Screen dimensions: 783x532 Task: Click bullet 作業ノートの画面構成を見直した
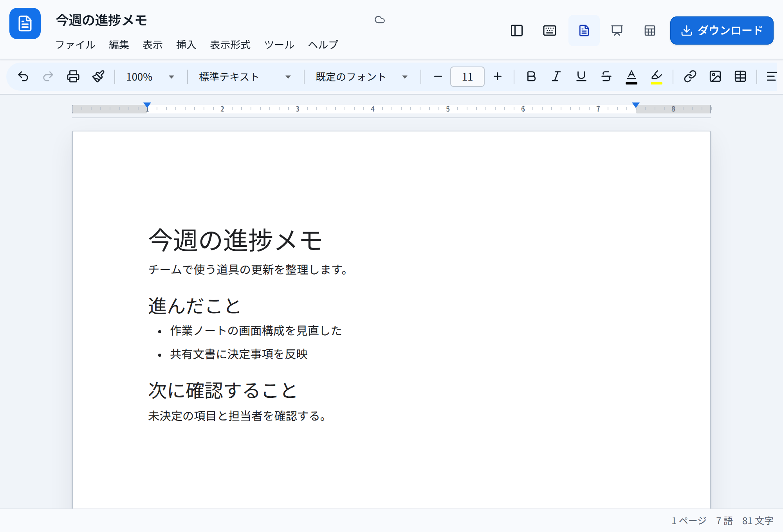(x=256, y=331)
